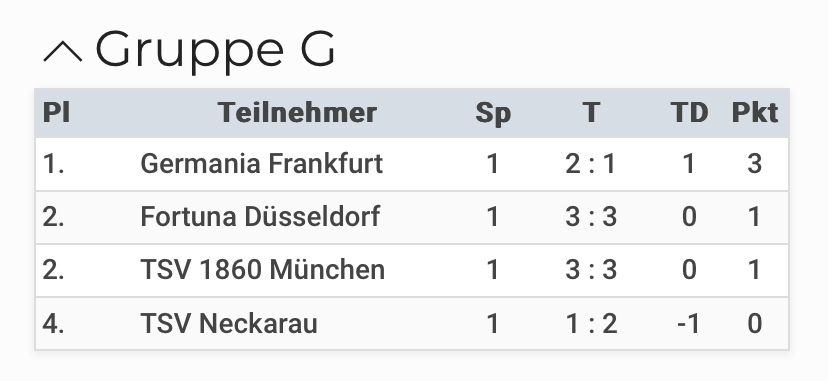
Task: Click Germania Frankfurt's 3 points cell
Action: tap(755, 164)
